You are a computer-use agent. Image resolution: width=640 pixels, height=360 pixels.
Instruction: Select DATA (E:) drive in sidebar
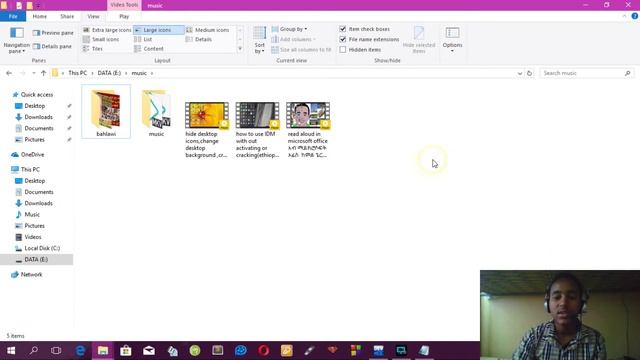coord(36,260)
